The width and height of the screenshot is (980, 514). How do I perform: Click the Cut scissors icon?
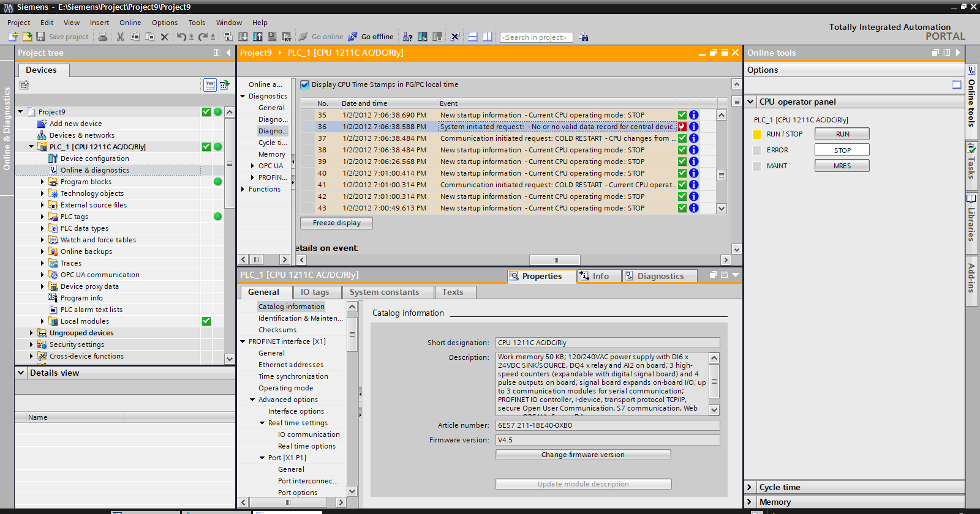tap(120, 37)
